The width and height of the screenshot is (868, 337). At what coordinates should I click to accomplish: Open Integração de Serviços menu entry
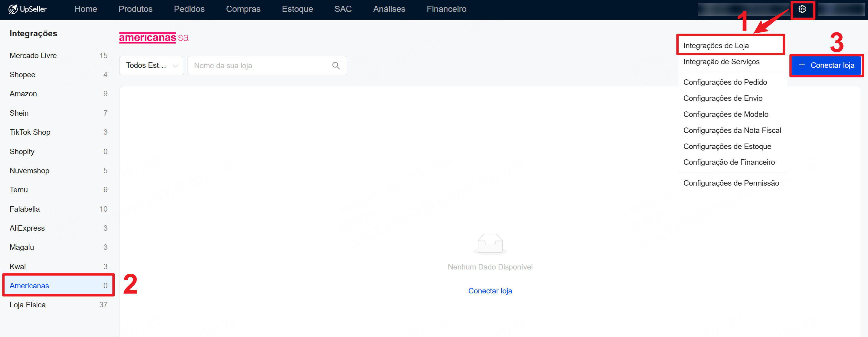tap(721, 62)
